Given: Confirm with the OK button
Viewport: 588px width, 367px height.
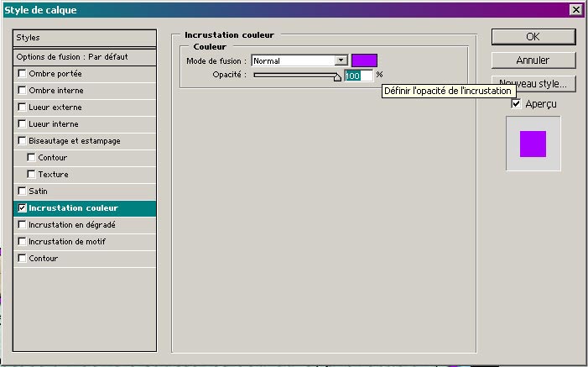Looking at the screenshot, I should (533, 37).
